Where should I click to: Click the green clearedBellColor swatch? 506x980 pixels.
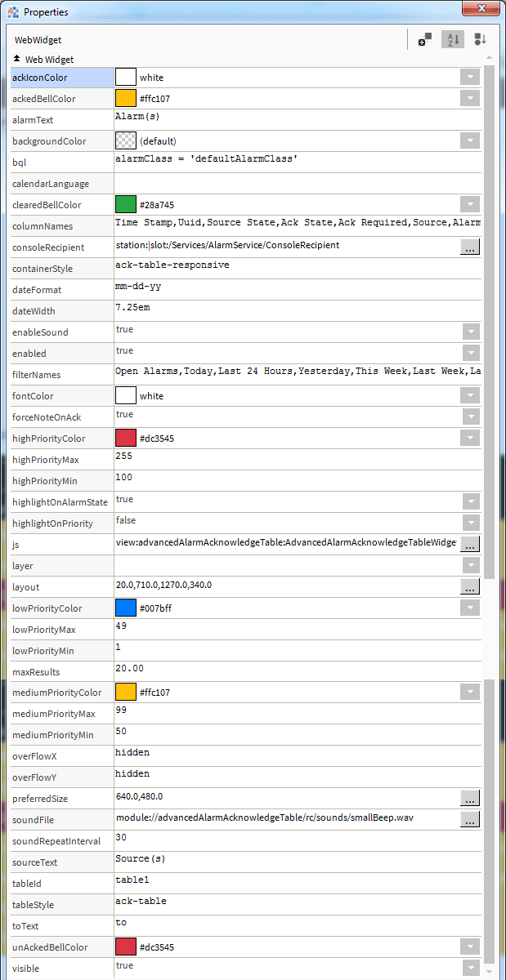coord(126,204)
